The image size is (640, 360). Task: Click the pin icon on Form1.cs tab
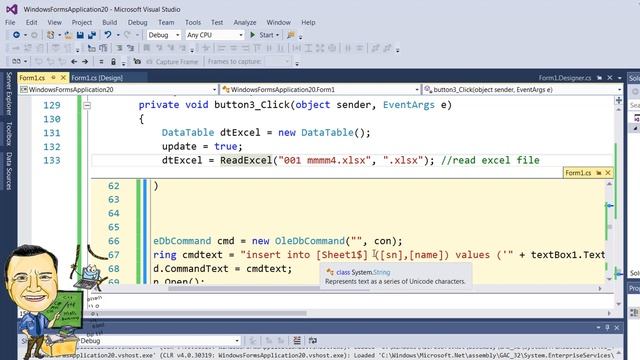point(53,78)
